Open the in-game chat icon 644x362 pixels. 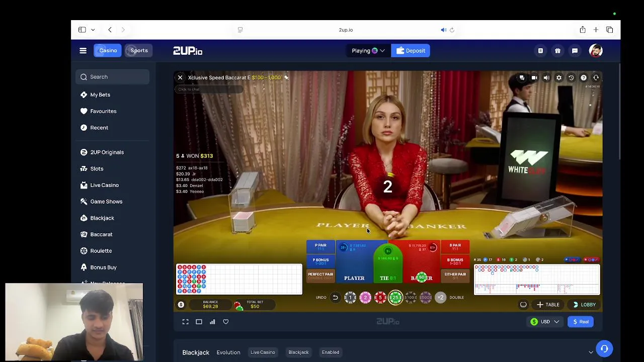522,78
